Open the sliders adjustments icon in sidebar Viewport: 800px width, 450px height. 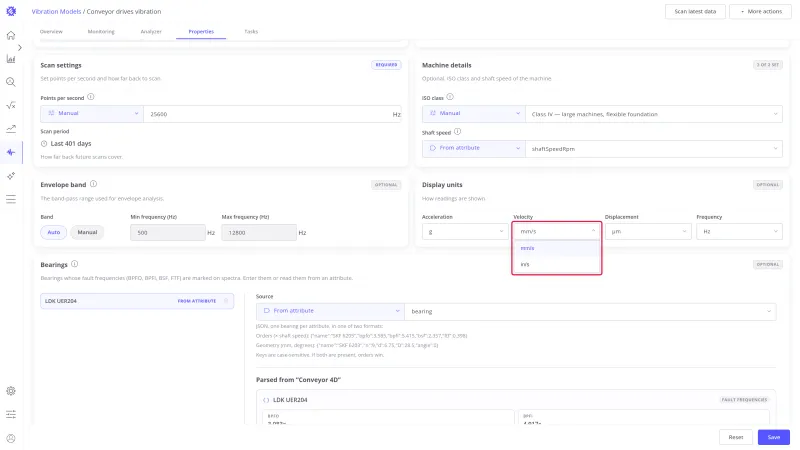(11, 414)
